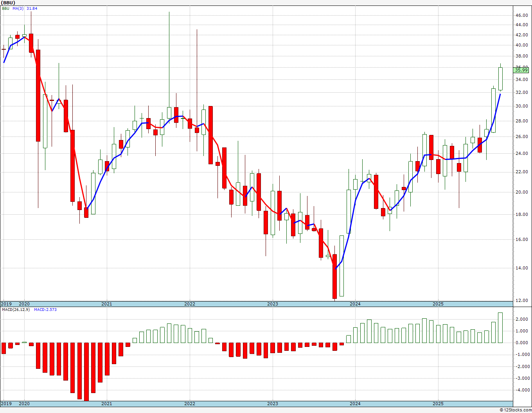
Task: Click the highlighted 35.99 current price tag
Action: pos(521,70)
